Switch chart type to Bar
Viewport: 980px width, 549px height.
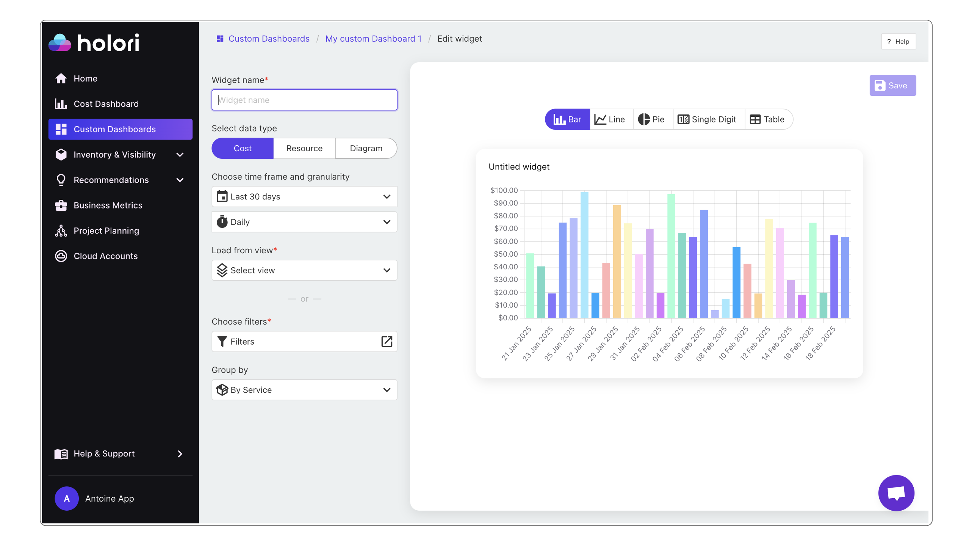(x=567, y=119)
